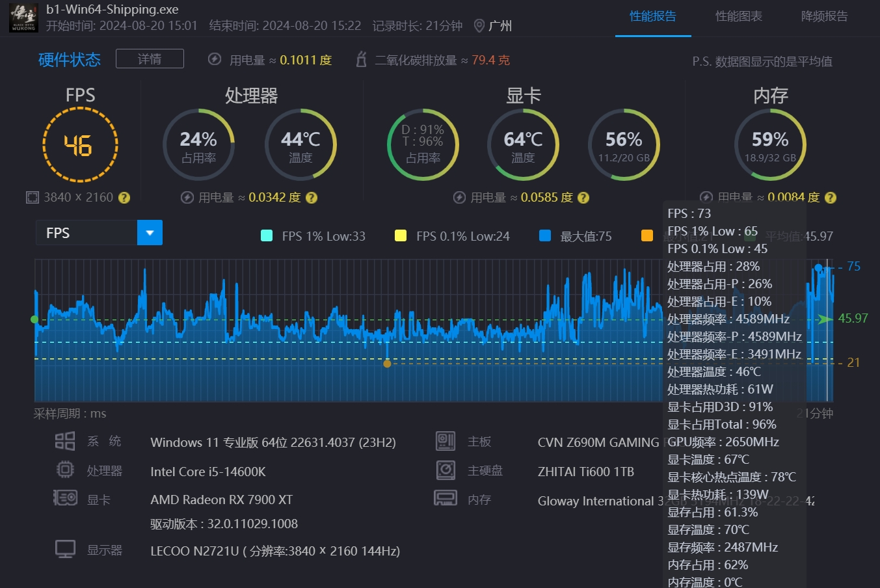Click the 详情 button next to 硬件状态
The image size is (880, 588).
[150, 59]
